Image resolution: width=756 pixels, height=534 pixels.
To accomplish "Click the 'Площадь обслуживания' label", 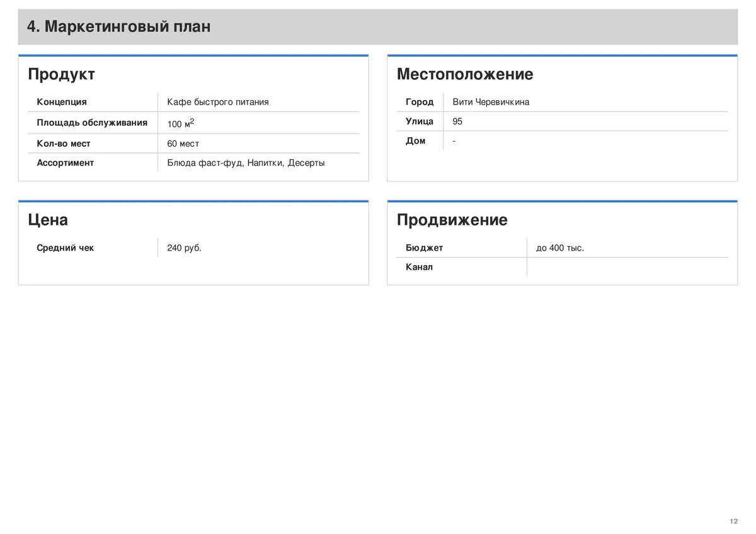I will (92, 123).
